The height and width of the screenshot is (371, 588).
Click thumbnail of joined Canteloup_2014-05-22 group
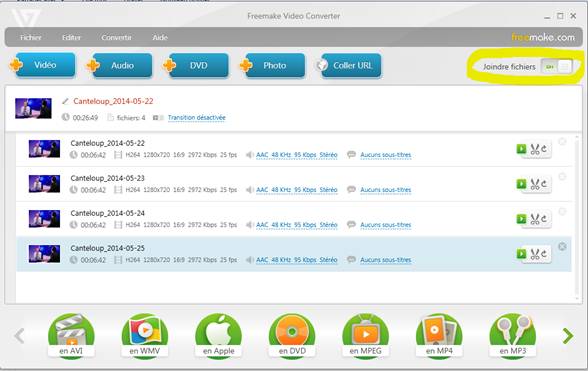[x=33, y=108]
